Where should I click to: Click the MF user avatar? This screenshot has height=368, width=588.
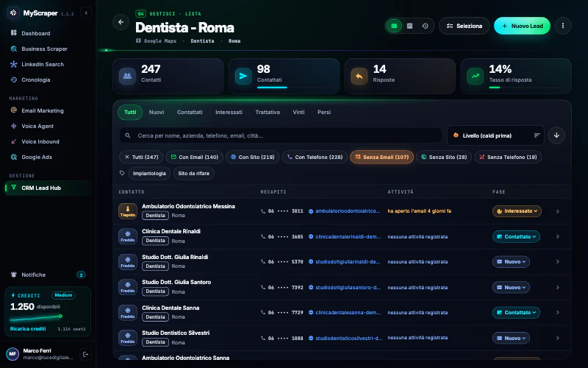tap(12, 354)
